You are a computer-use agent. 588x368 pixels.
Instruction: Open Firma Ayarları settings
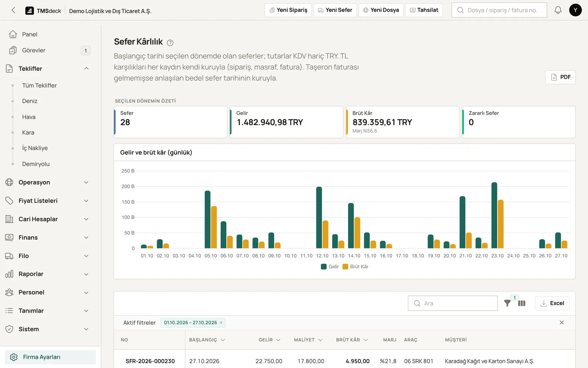(50, 357)
